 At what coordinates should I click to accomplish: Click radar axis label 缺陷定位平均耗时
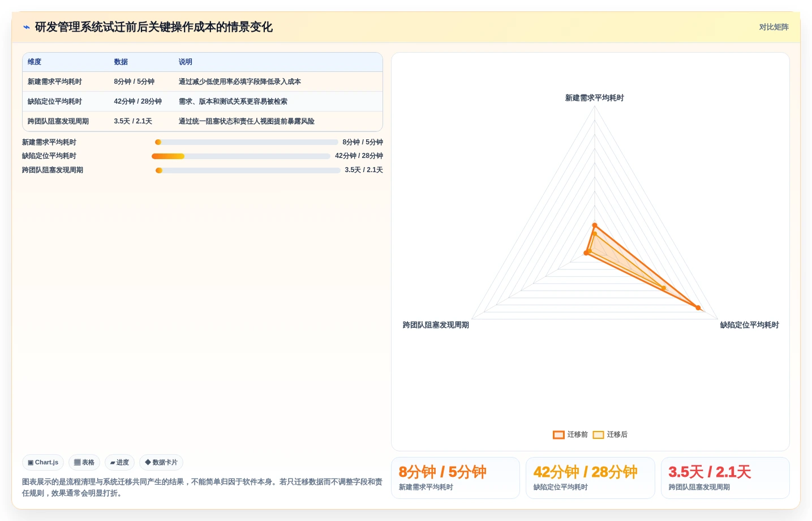click(749, 325)
